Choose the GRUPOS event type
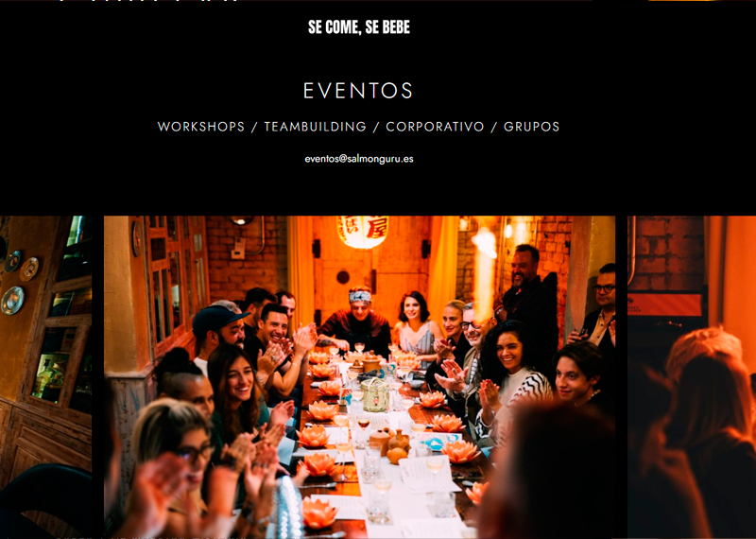Screen dimensions: 756x539 pyautogui.click(x=531, y=127)
